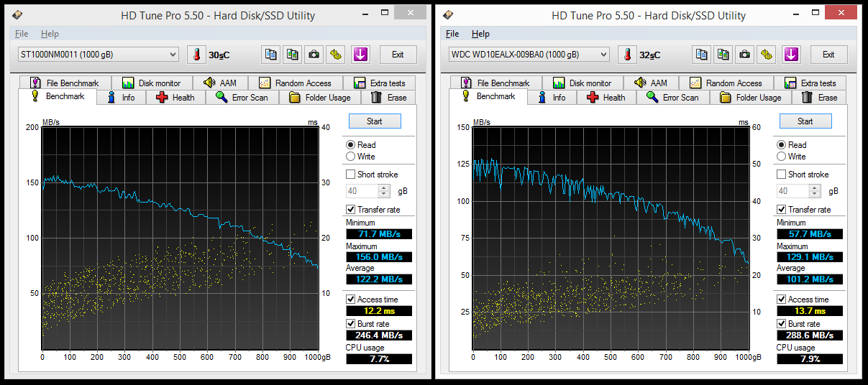
Task: Camera save-screenshot icon in ST1000NM0011 window
Action: (x=314, y=55)
